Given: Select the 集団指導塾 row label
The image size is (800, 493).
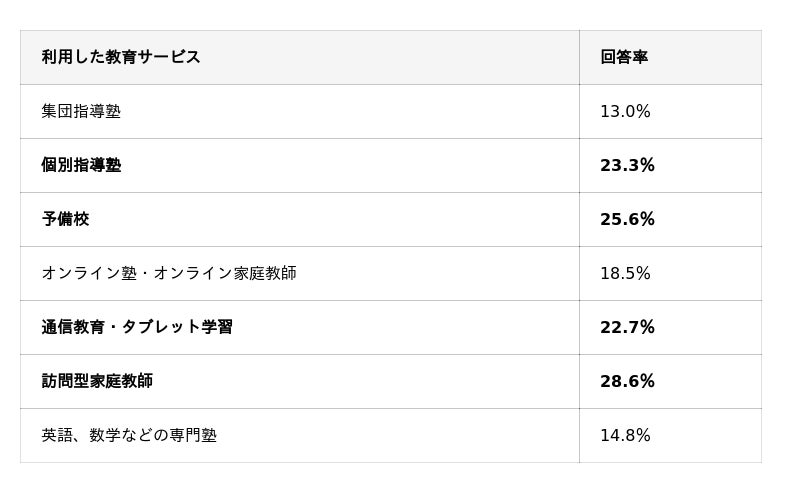Looking at the screenshot, I should point(81,111).
